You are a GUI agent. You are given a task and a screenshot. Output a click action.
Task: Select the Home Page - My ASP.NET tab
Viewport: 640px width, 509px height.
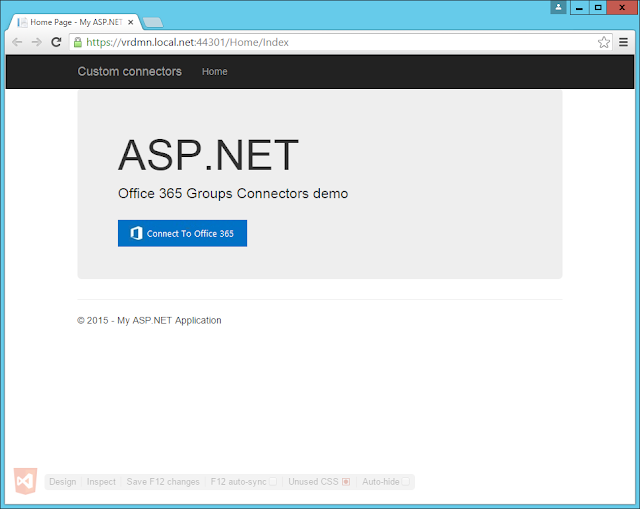click(76, 22)
